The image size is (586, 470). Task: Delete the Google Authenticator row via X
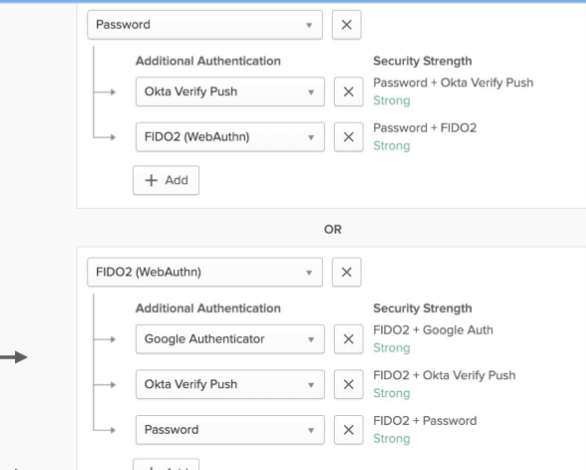tap(348, 339)
